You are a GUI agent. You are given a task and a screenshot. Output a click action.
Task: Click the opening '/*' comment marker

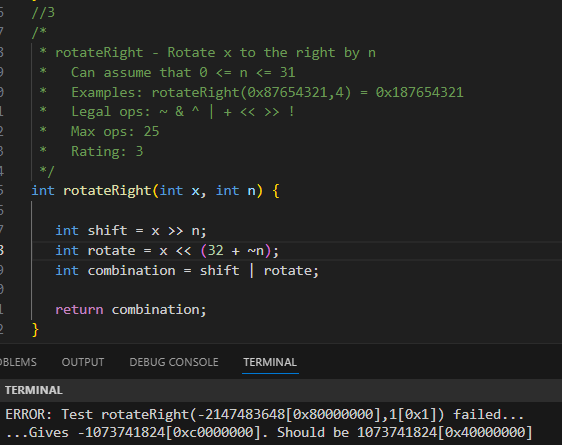[39, 33]
